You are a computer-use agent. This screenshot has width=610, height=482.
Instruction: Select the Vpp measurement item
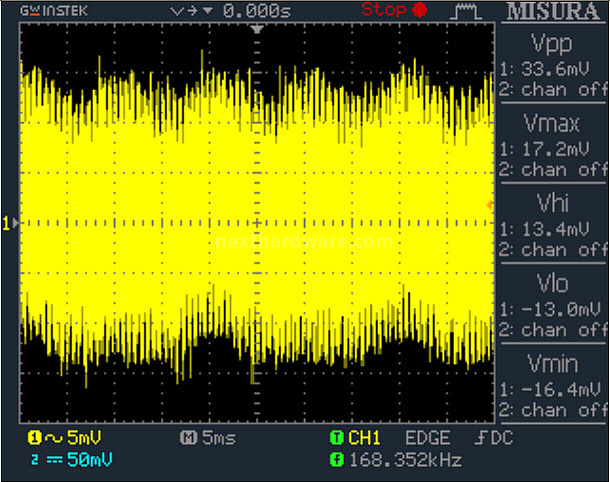click(x=552, y=43)
